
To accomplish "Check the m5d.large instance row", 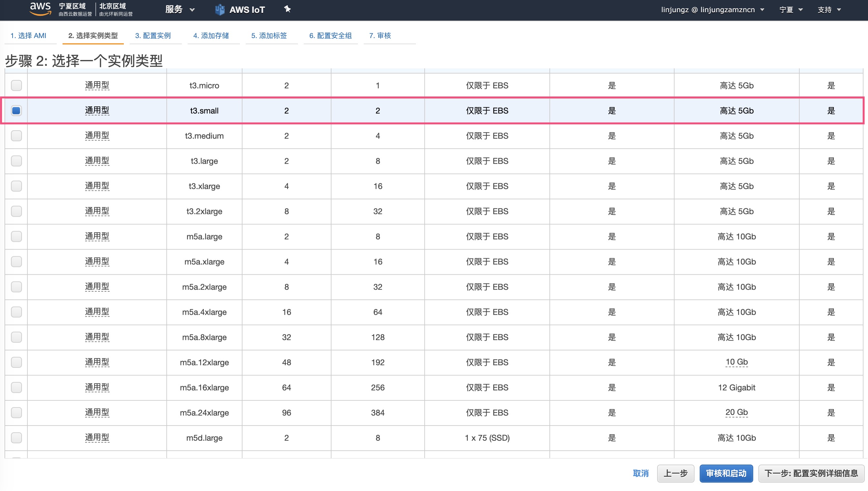I will pos(16,438).
